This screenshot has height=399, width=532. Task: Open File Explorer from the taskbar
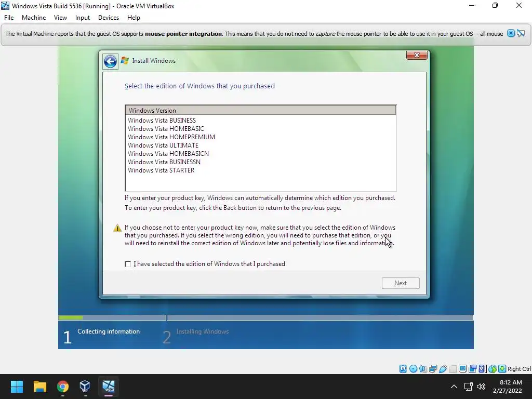pyautogui.click(x=39, y=387)
